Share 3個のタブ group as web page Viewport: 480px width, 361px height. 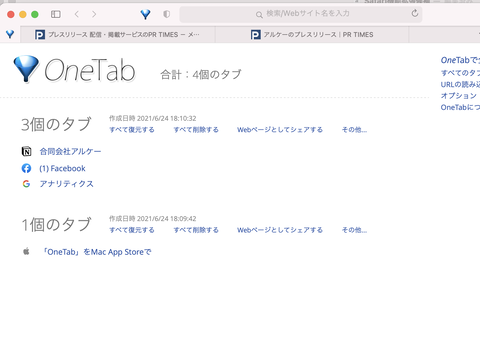point(280,130)
